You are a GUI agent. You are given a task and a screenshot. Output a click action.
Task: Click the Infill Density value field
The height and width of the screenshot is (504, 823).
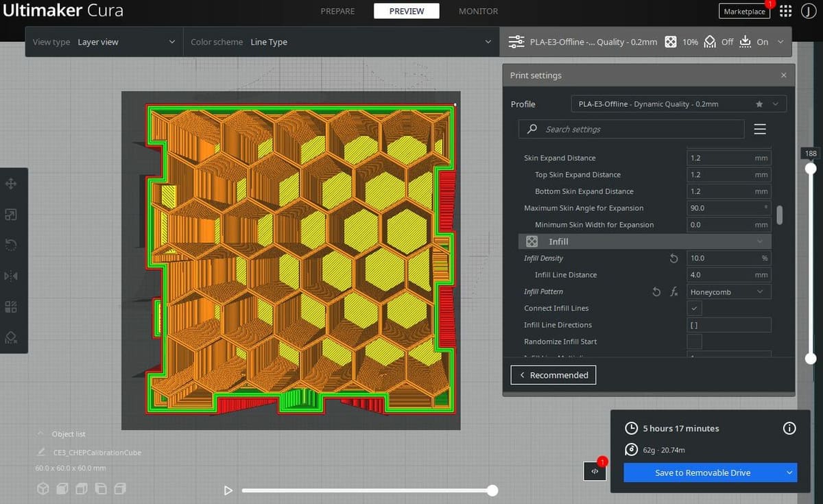pyautogui.click(x=729, y=259)
